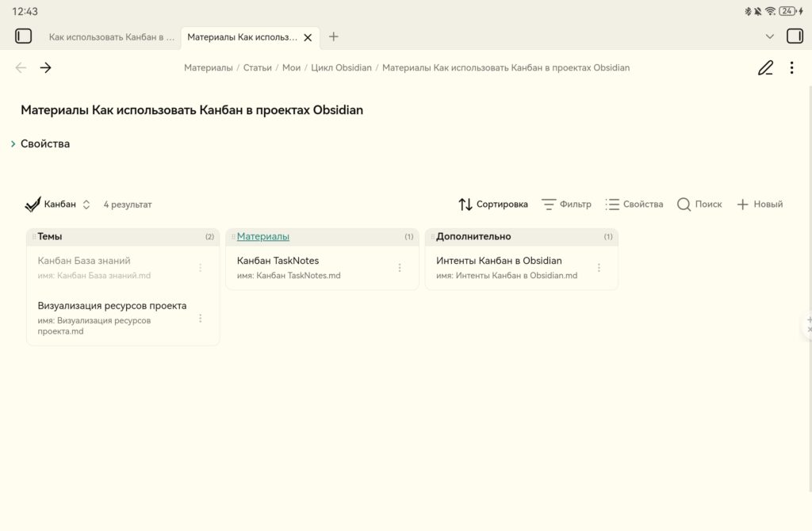
Task: Open the three-dot more options menu
Action: (791, 68)
